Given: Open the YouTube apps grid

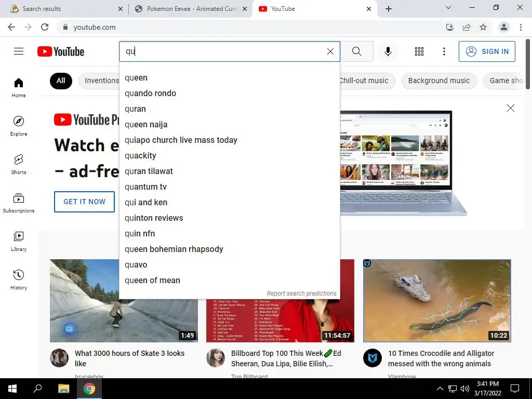Looking at the screenshot, I should [x=419, y=51].
